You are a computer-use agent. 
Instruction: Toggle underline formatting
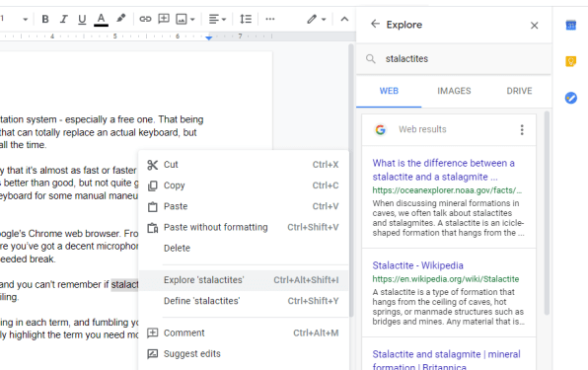[x=82, y=19]
